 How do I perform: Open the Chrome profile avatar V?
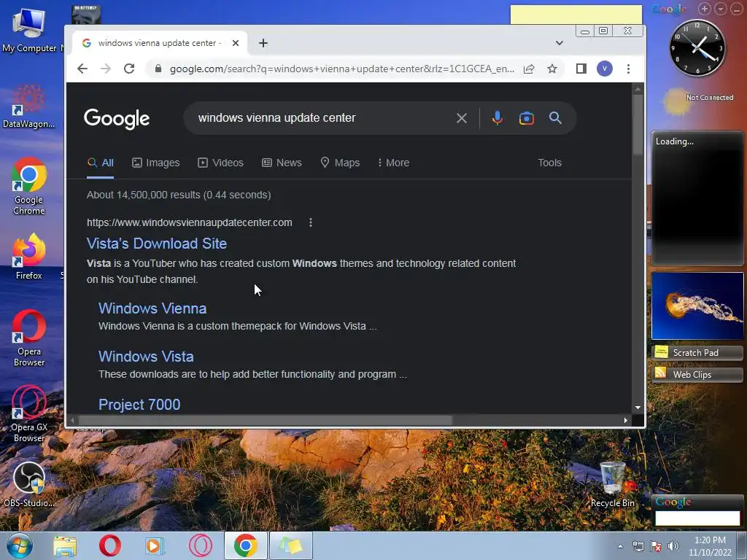point(605,69)
